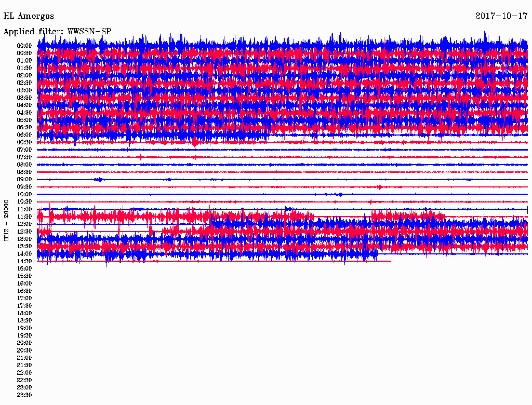
Task: Click the date label '2017-10-17'
Action: 501,16
